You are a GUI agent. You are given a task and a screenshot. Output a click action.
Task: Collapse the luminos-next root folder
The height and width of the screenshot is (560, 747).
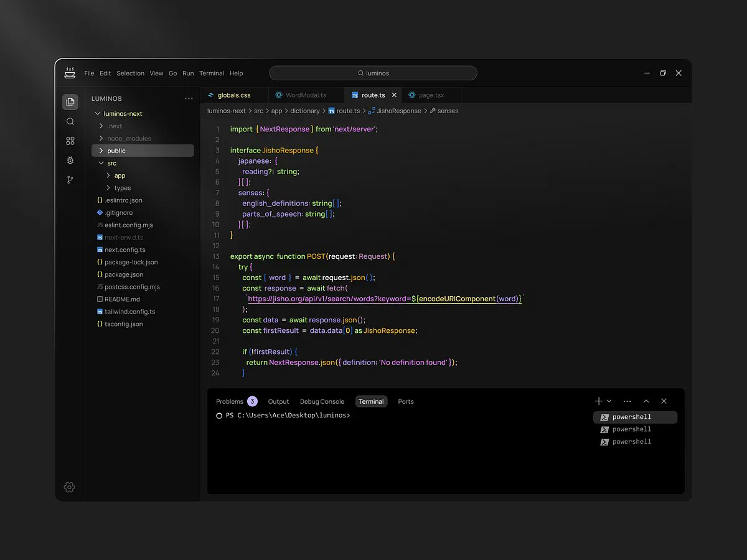click(x=98, y=114)
